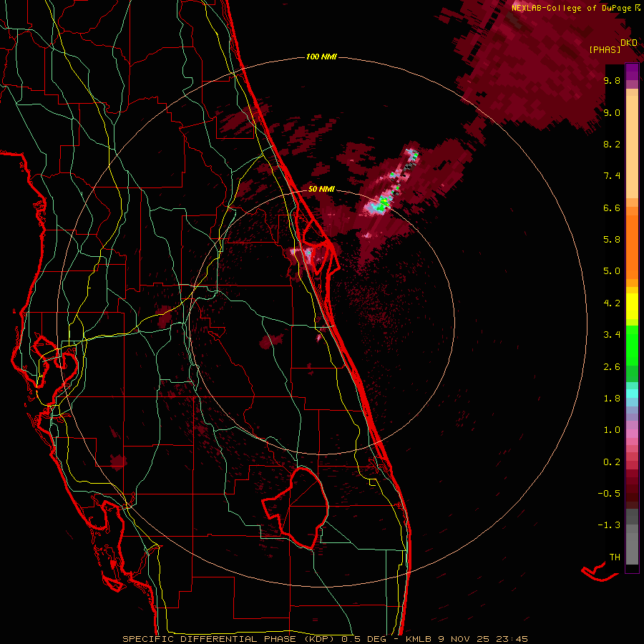Image resolution: width=644 pixels, height=644 pixels.
Task: Click the 9.8 value on the scale
Action: [612, 80]
